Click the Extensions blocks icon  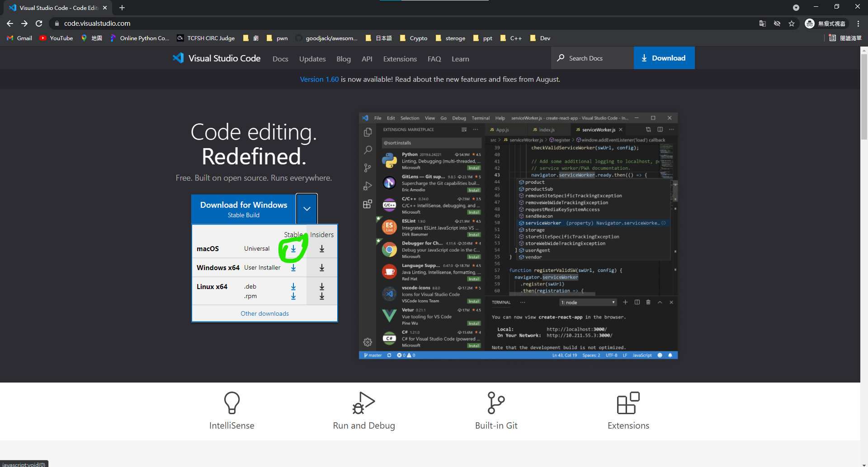pos(628,403)
